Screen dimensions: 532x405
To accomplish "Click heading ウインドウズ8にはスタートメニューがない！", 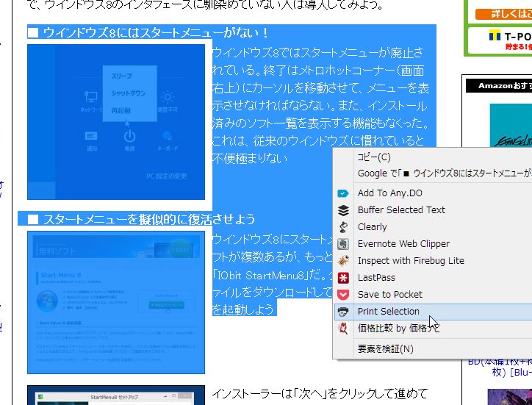I will click(x=156, y=33).
